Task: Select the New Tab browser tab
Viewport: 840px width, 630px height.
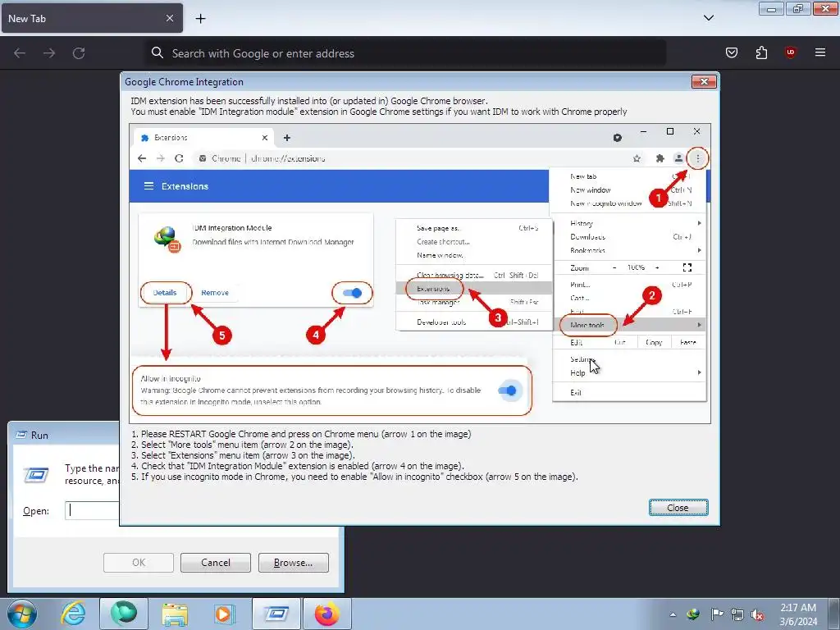Action: (92, 18)
